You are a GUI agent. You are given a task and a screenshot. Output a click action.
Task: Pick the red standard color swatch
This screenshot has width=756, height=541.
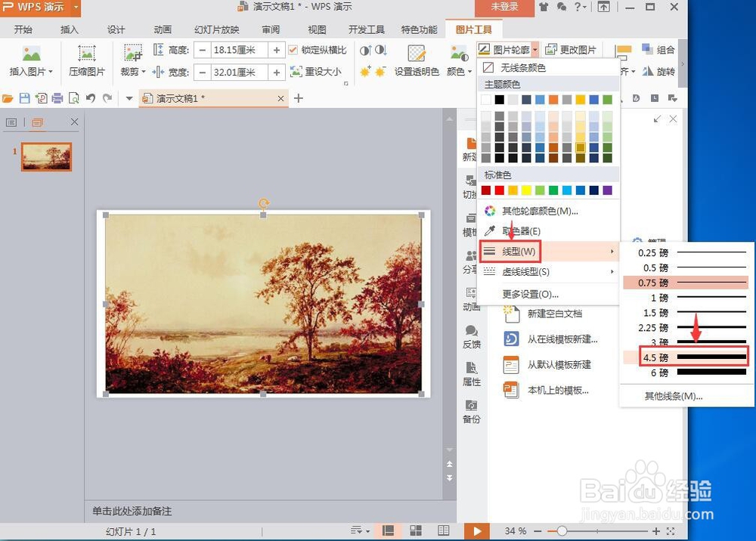500,190
